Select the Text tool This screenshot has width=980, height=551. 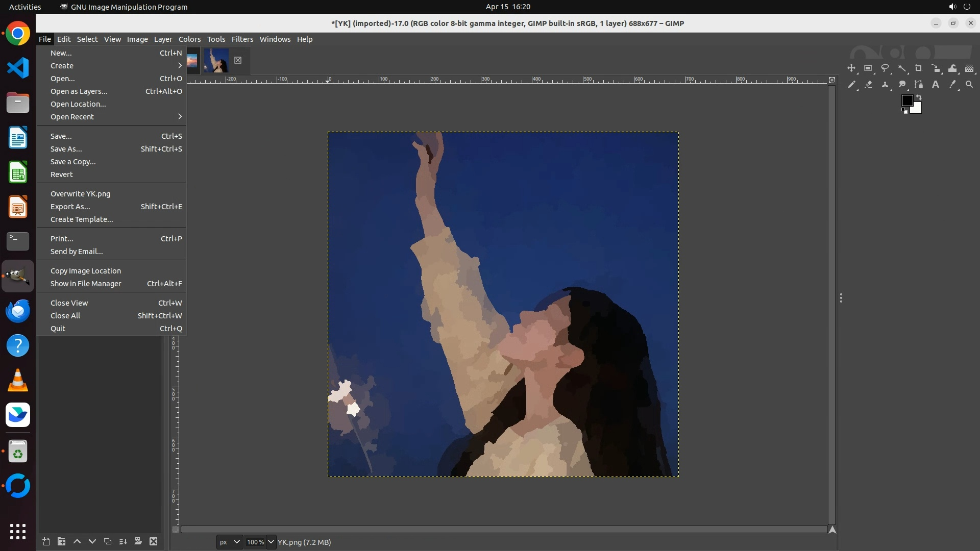tap(936, 85)
